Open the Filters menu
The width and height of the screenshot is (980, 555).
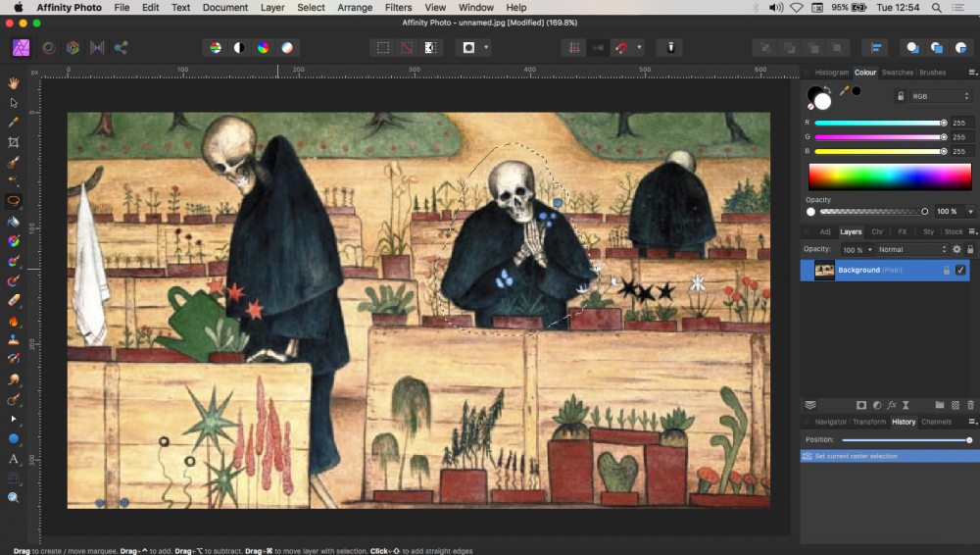point(398,7)
